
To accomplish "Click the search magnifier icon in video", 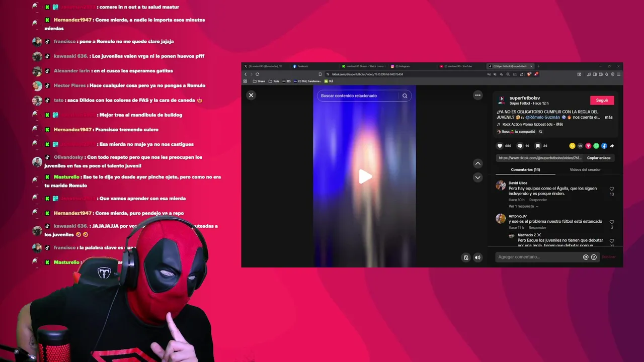I will 405,96.
